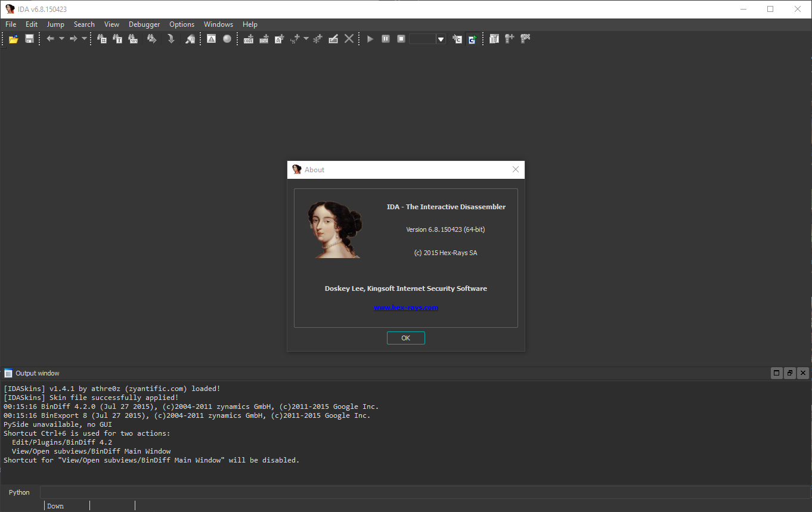Click the gray sphere toolbar icon
812x512 pixels.
click(x=227, y=39)
